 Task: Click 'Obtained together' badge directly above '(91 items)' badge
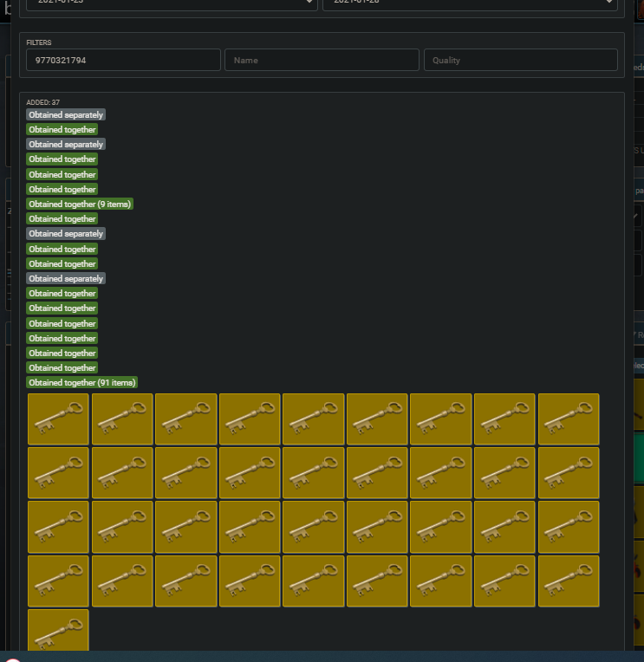pyautogui.click(x=62, y=367)
